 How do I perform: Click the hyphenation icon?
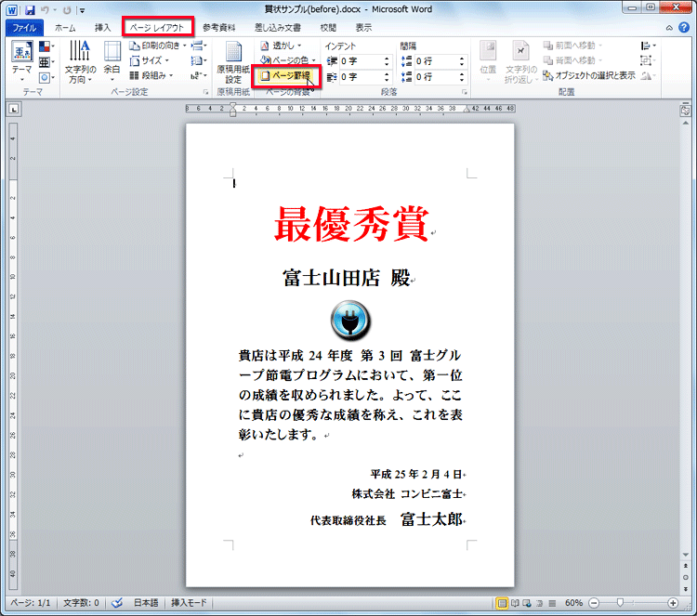(x=199, y=75)
